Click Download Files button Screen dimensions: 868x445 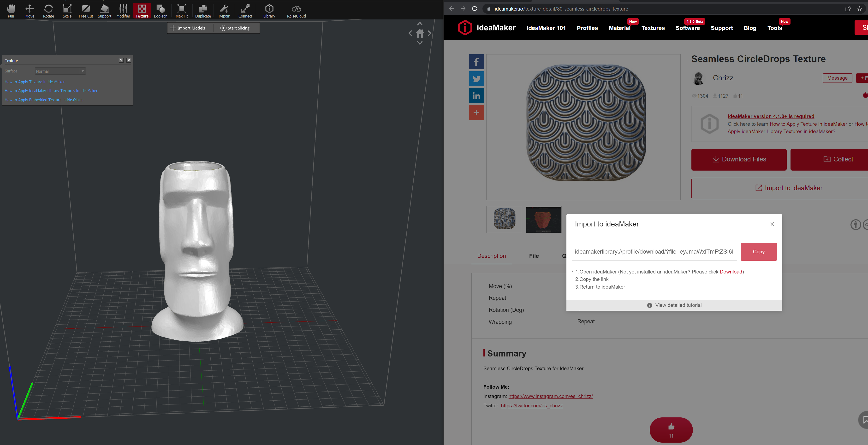[x=739, y=159]
